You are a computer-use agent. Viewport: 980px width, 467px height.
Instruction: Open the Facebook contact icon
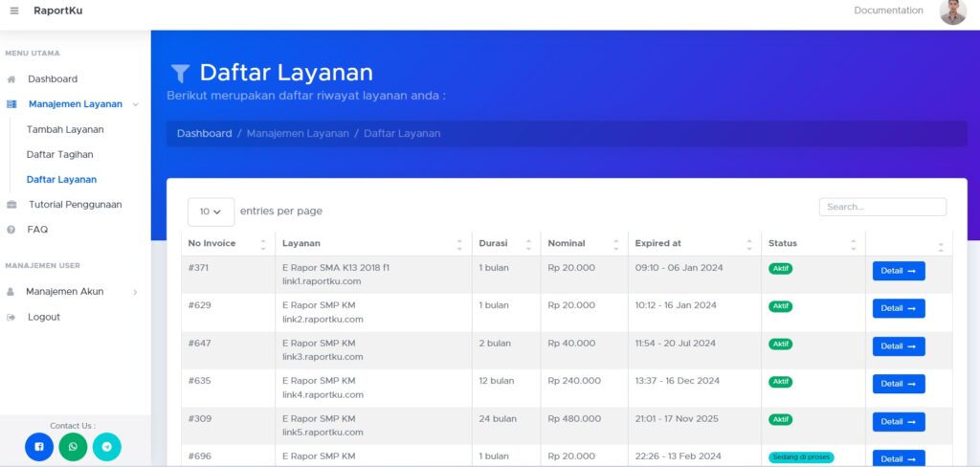pos(39,447)
